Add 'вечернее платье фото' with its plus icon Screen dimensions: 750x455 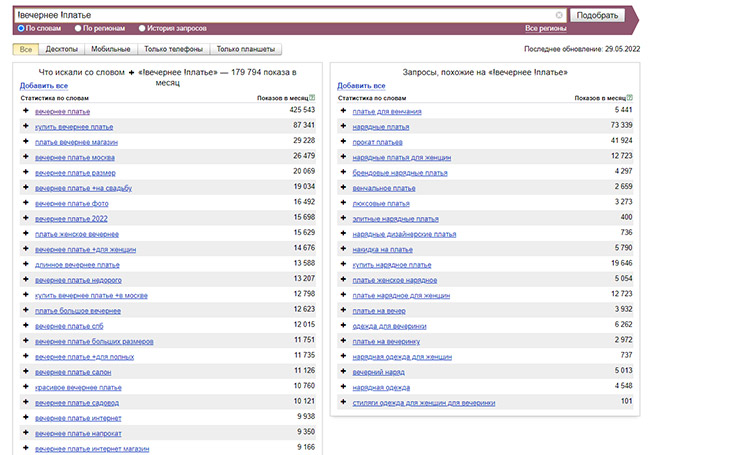[26, 202]
